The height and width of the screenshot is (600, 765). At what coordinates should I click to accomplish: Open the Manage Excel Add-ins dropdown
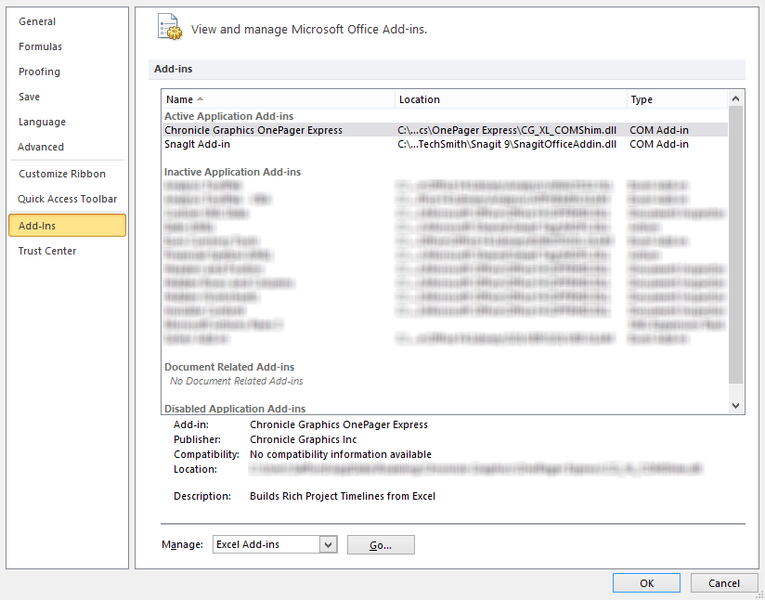point(329,544)
